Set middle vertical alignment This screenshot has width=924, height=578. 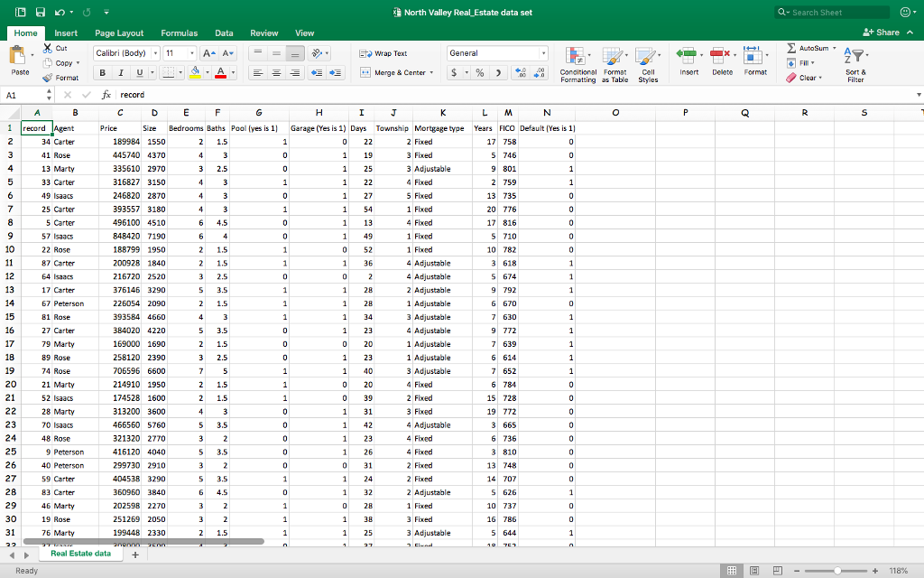276,53
